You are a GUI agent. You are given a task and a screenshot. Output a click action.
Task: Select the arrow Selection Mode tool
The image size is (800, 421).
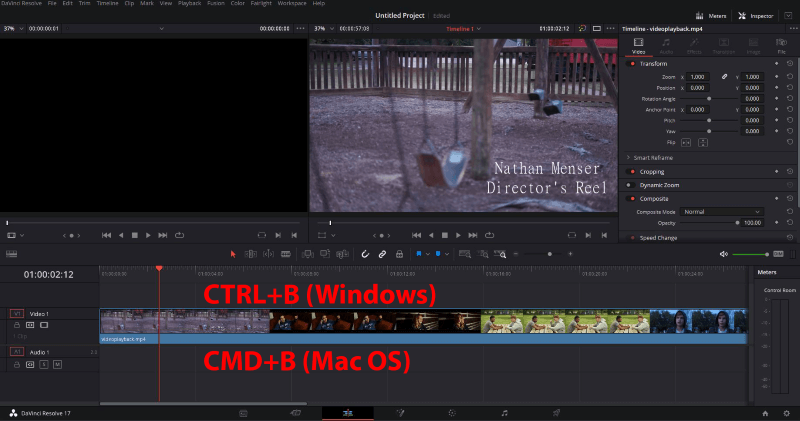pyautogui.click(x=233, y=254)
